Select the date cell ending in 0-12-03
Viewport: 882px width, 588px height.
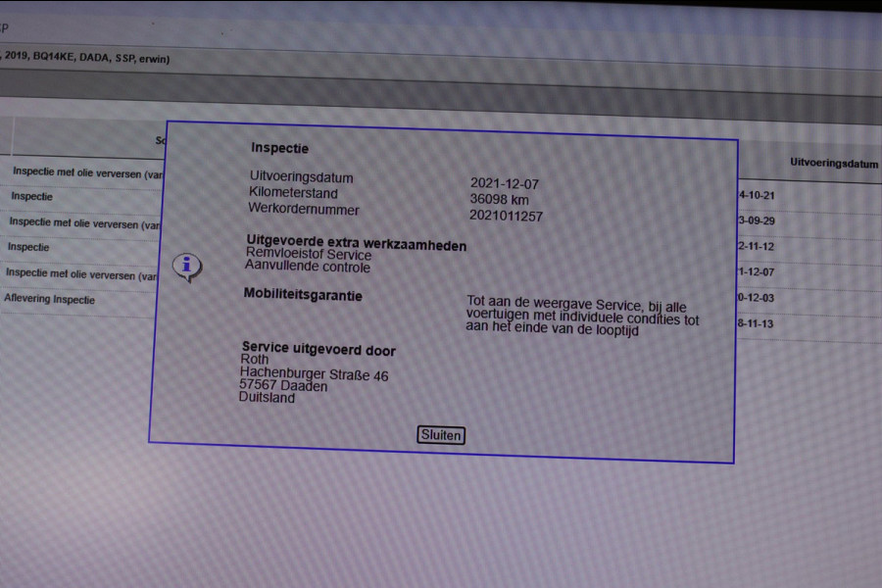click(x=755, y=297)
